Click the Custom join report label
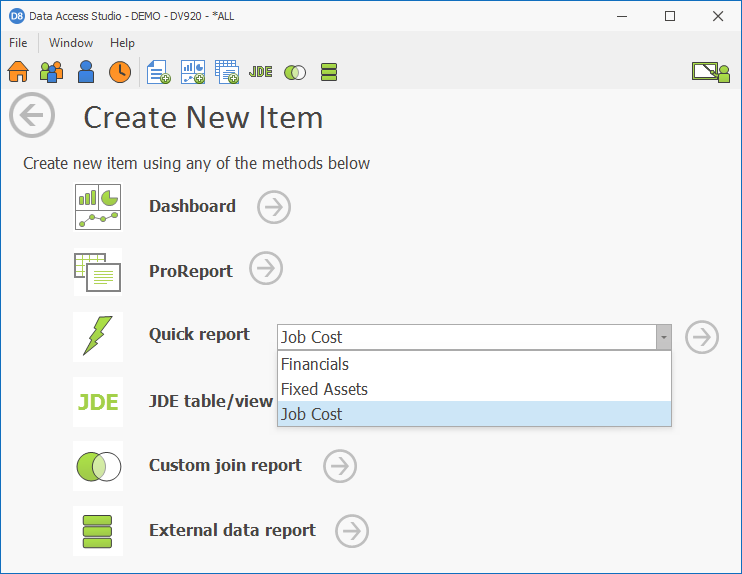Image resolution: width=742 pixels, height=574 pixels. pos(225,465)
